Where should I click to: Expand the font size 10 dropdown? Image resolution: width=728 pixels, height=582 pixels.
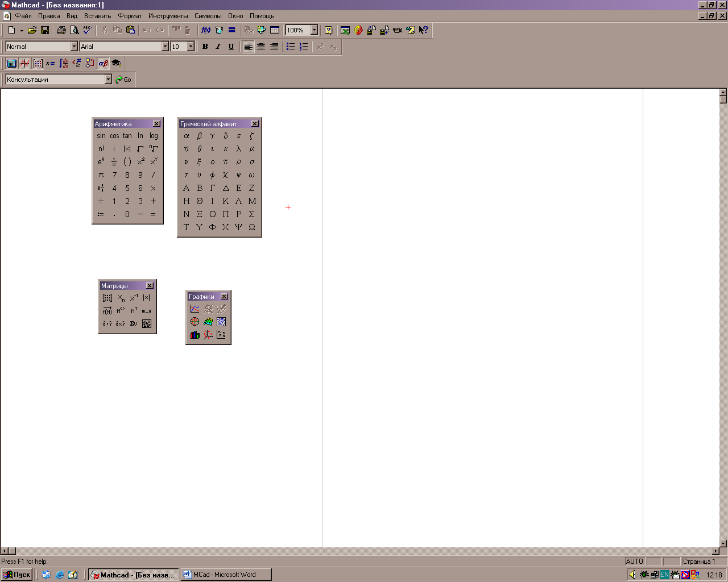(191, 47)
